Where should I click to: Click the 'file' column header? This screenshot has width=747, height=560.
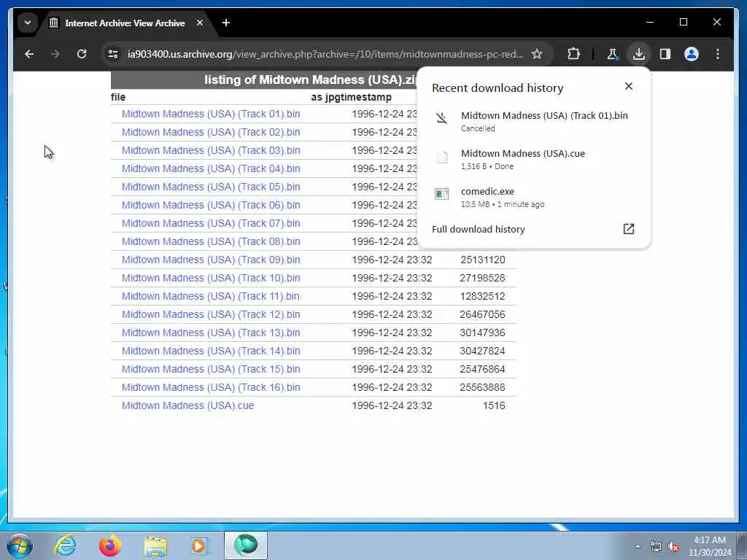point(118,97)
